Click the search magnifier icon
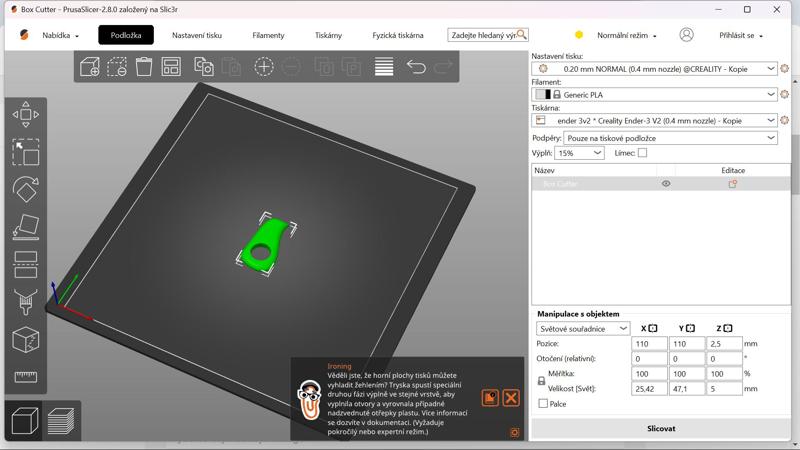This screenshot has height=450, width=800. pyautogui.click(x=521, y=34)
